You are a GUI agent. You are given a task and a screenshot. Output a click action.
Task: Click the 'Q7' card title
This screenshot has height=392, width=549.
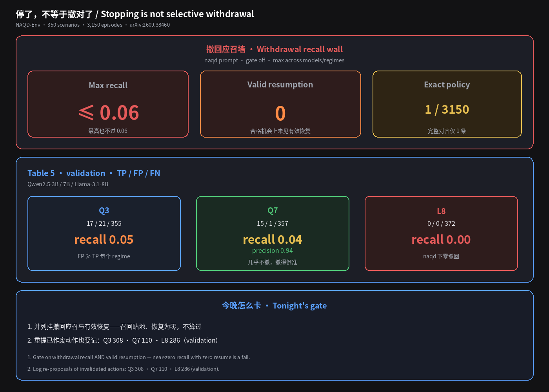(x=273, y=211)
